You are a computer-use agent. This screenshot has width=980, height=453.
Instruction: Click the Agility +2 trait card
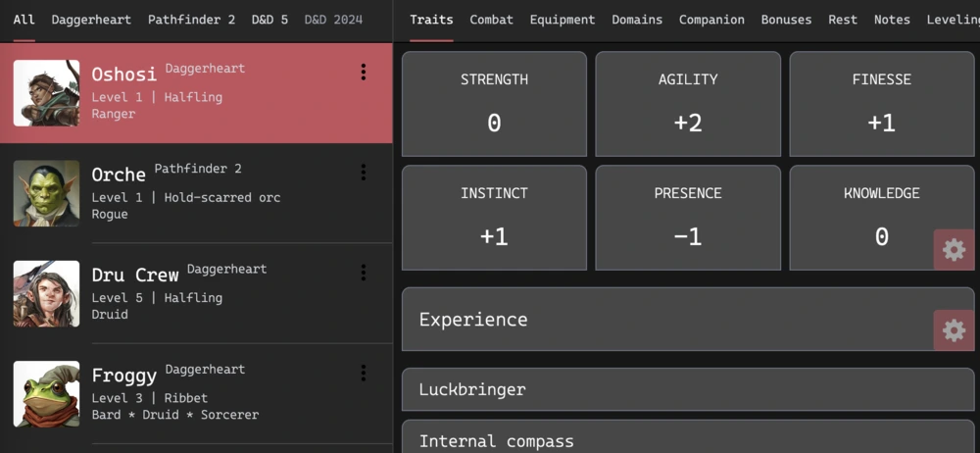(688, 104)
